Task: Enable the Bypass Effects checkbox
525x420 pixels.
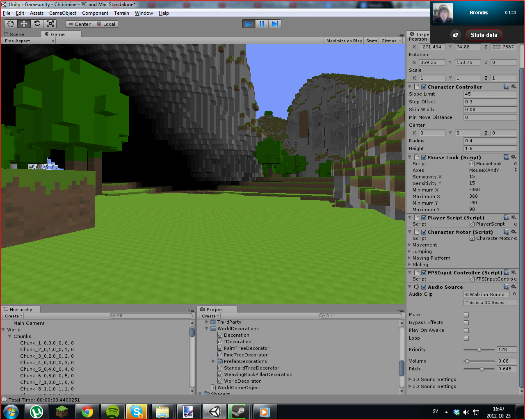Action: pos(466,323)
